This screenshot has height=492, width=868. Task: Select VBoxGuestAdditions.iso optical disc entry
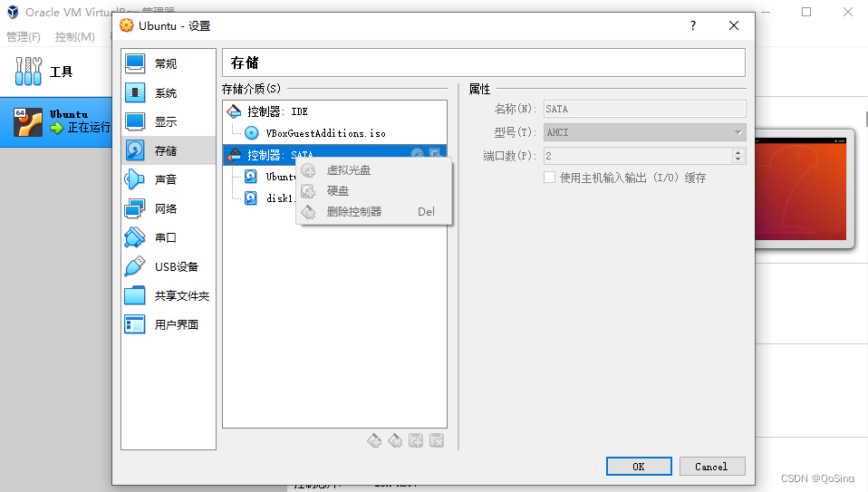coord(334,133)
